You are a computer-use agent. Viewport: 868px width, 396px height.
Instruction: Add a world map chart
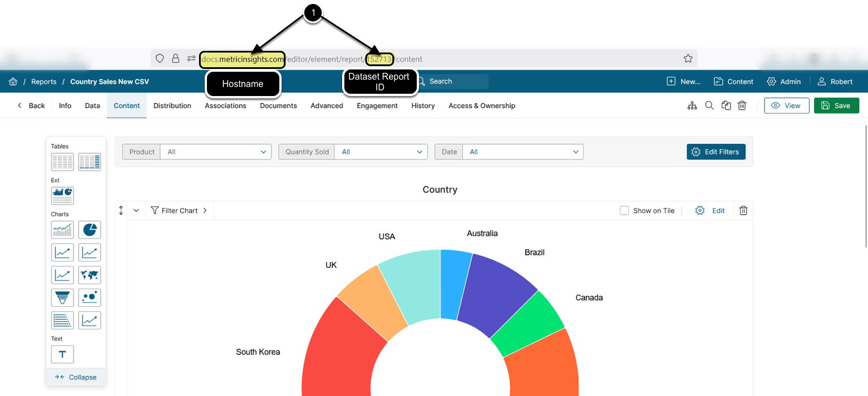click(x=89, y=275)
